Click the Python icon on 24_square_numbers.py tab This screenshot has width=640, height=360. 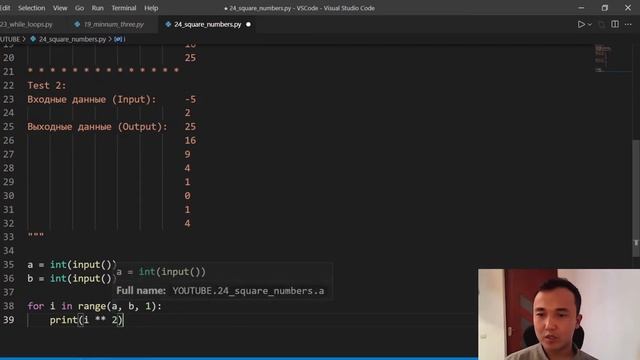click(168, 24)
